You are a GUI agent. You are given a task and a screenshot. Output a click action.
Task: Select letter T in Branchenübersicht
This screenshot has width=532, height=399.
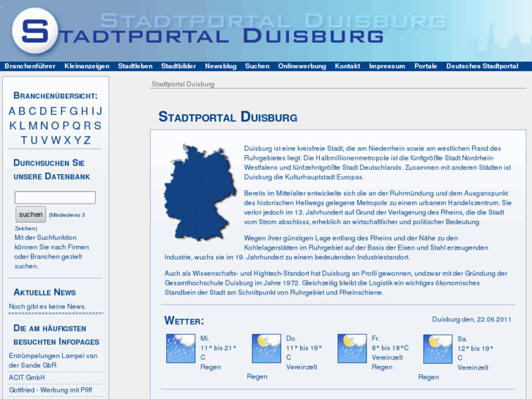[23, 141]
